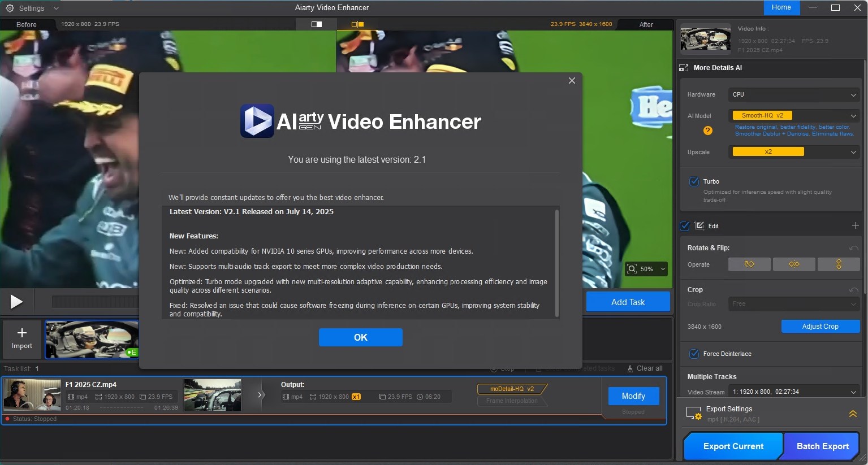
Task: Click the Export Current button
Action: click(x=733, y=446)
